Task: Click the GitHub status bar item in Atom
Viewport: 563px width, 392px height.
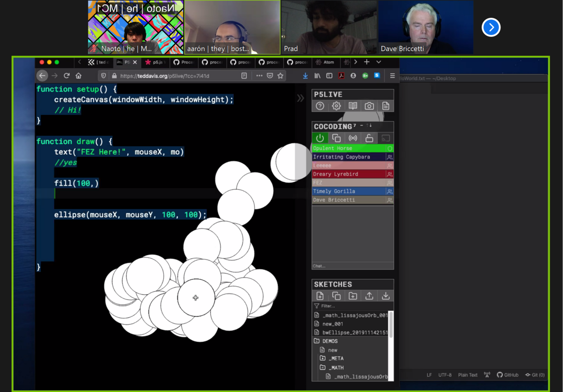Action: tap(508, 375)
